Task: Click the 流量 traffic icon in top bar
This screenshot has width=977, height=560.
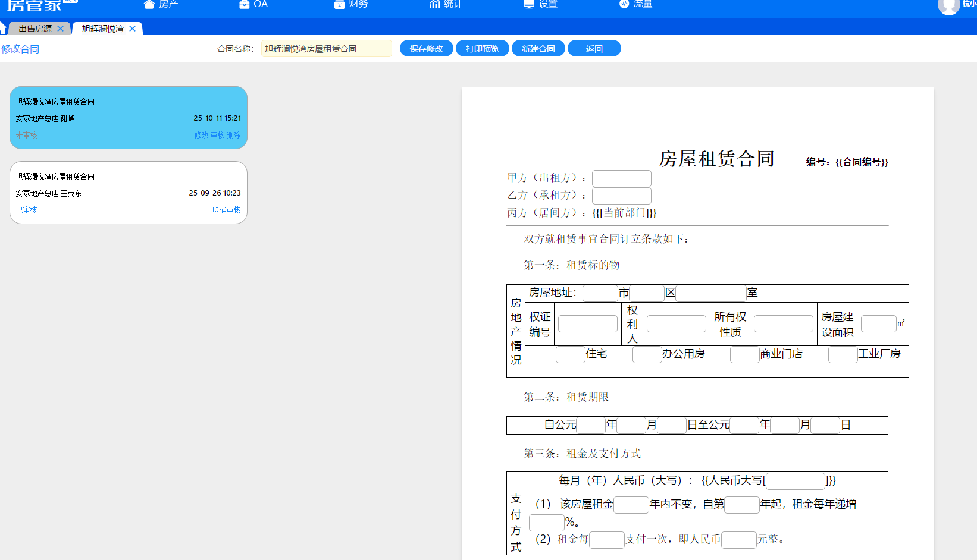Action: pos(624,4)
